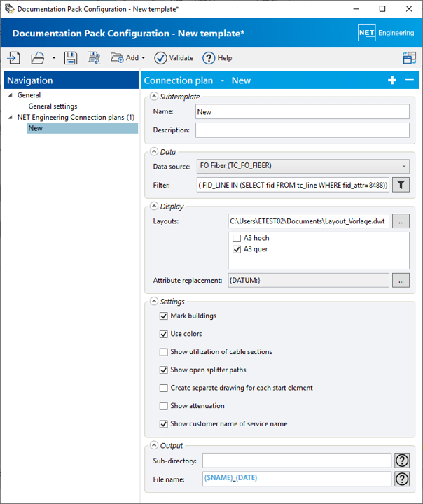
Task: Click the save floppy disk icon
Action: pyautogui.click(x=70, y=58)
